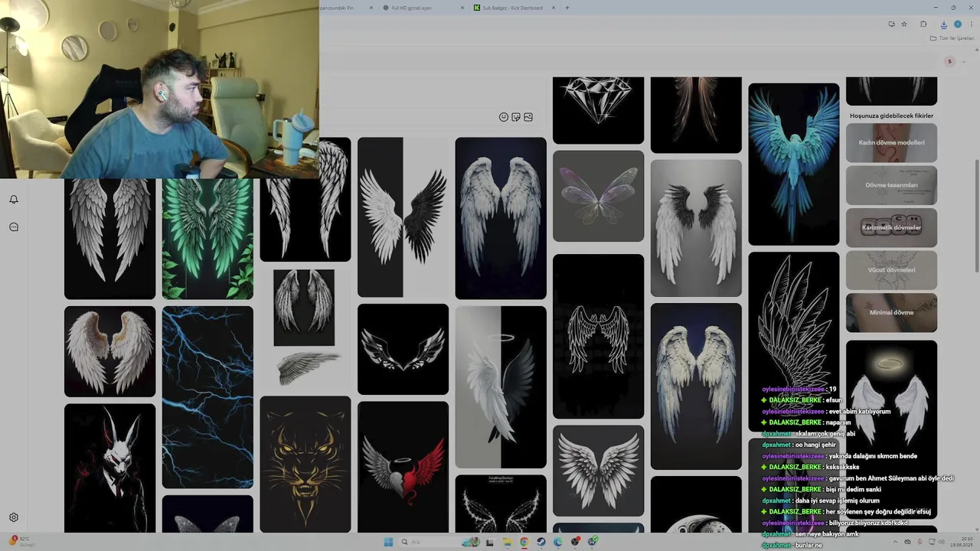
Task: Add a sticker via the comment sticker icon
Action: click(516, 117)
